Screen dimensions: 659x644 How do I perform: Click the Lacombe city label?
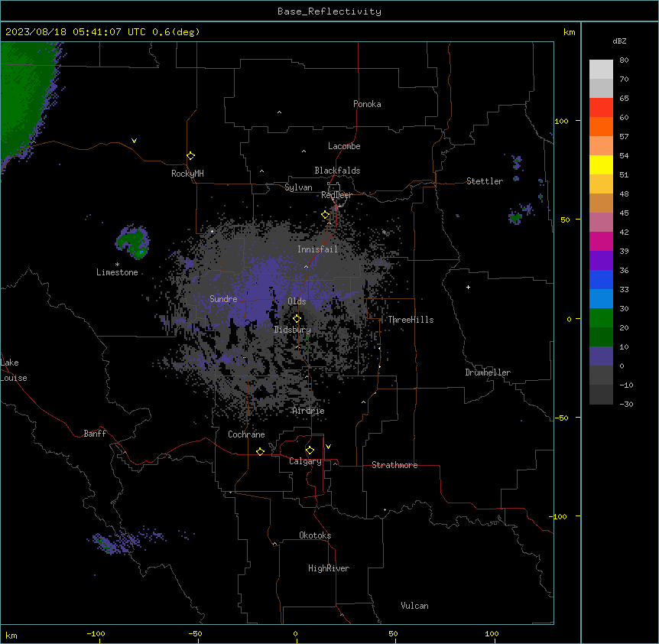[344, 146]
